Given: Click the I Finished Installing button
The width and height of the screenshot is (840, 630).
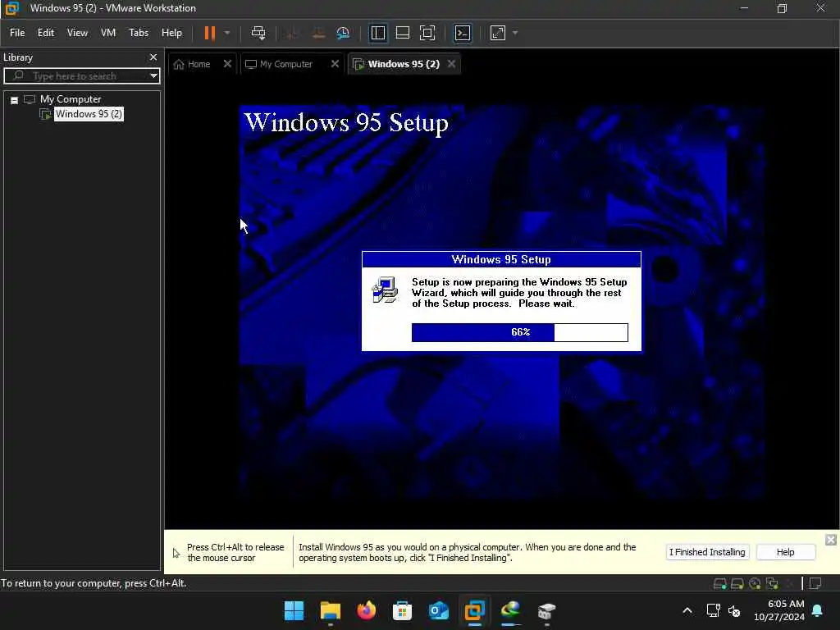Looking at the screenshot, I should 707,552.
